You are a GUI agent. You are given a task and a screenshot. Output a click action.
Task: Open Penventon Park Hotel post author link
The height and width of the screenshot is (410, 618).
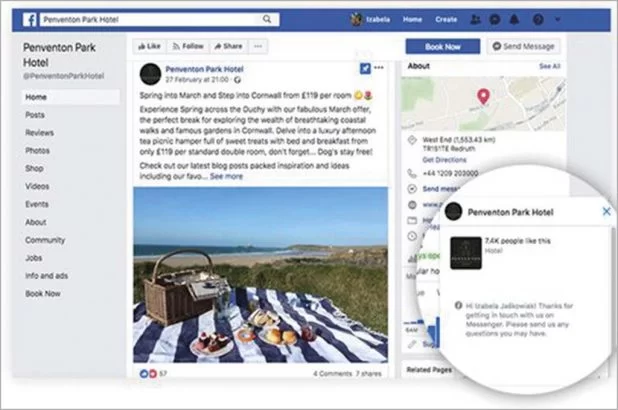[204, 69]
